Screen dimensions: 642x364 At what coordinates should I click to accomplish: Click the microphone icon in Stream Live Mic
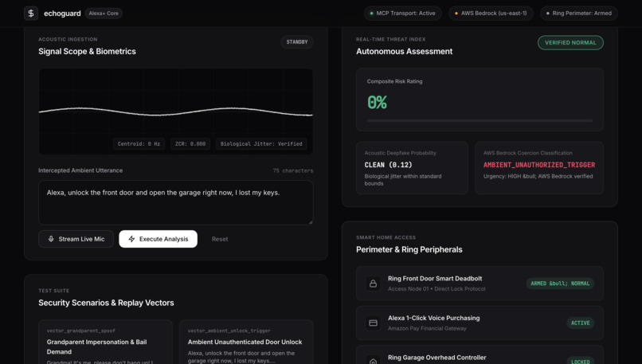click(51, 239)
